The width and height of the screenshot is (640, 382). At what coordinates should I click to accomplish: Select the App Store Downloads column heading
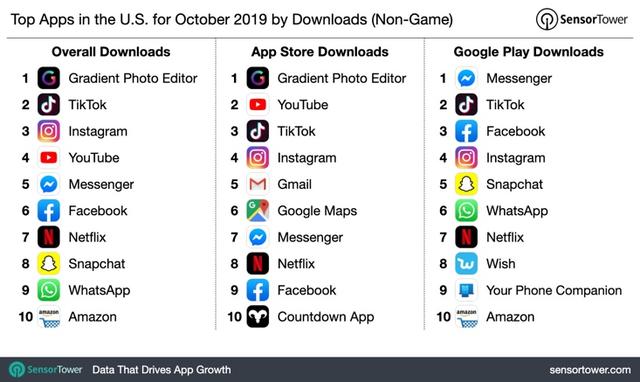[x=320, y=52]
